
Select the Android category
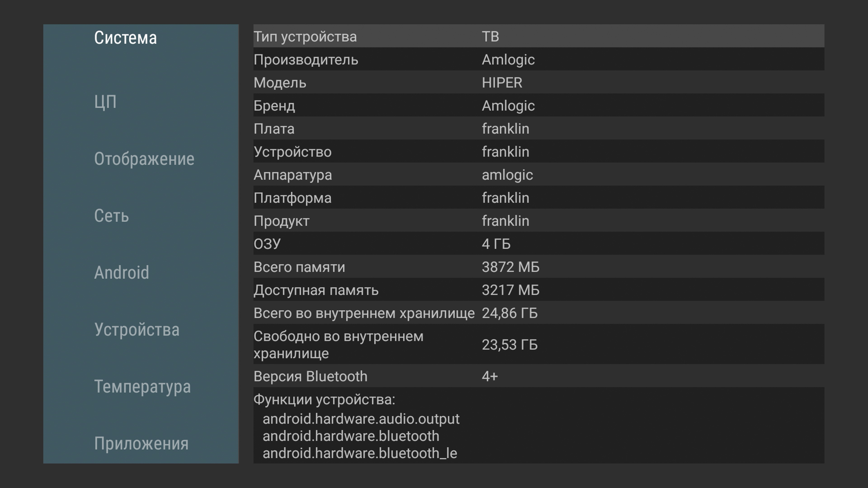(122, 272)
